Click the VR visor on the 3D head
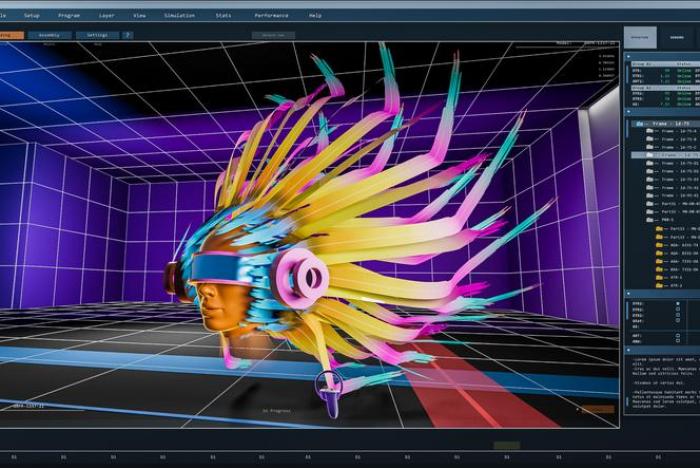 (x=220, y=267)
